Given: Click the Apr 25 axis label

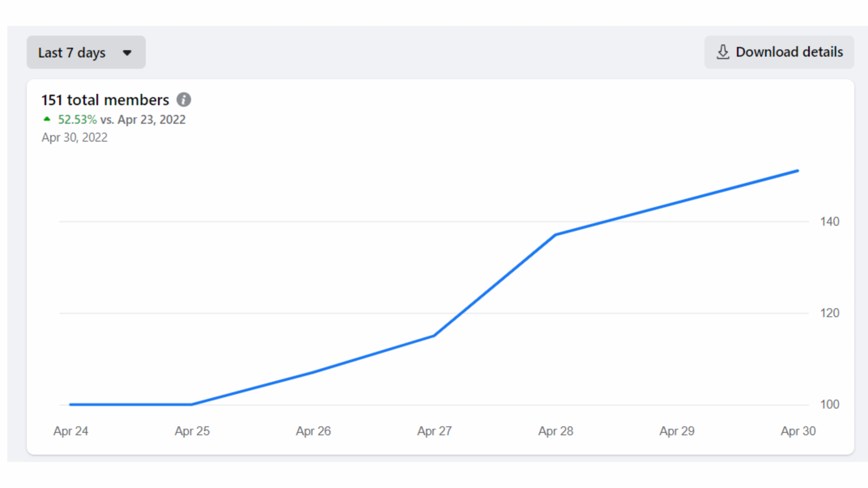Looking at the screenshot, I should coord(192,431).
